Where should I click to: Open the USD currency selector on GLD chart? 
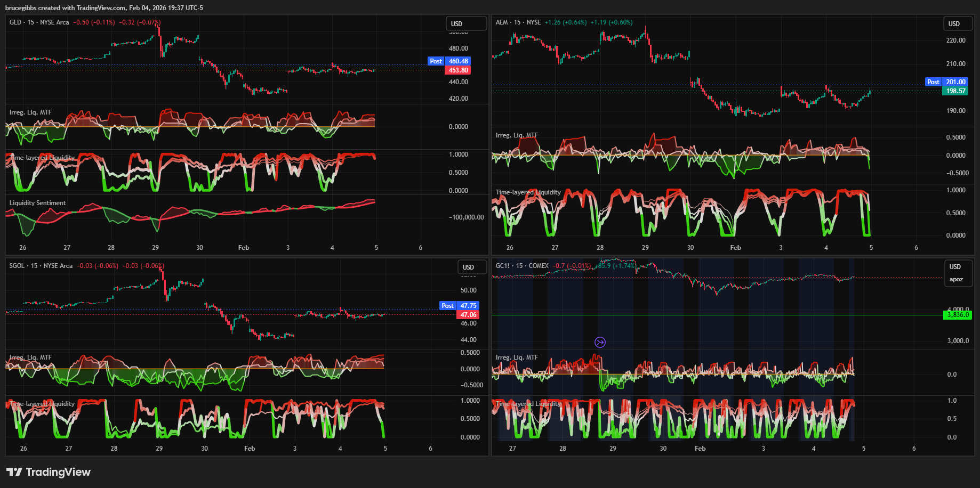tap(465, 24)
